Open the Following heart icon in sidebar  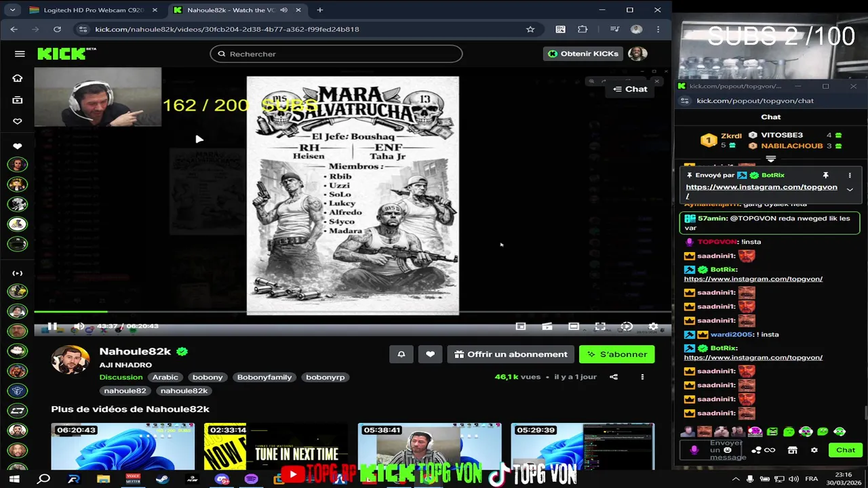[x=18, y=121]
